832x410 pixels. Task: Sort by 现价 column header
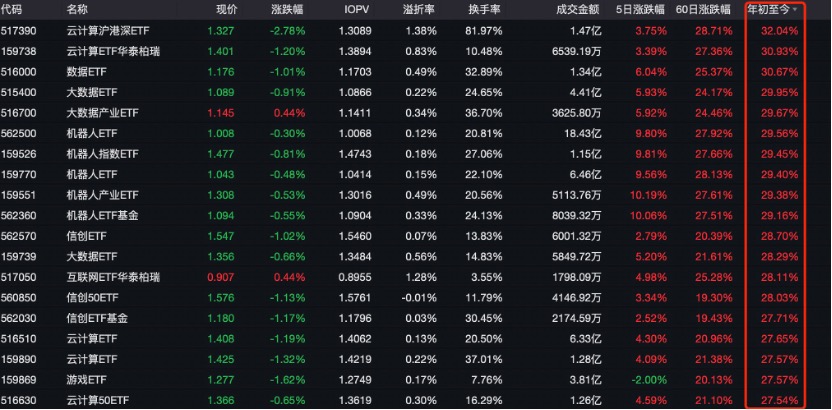coord(227,10)
